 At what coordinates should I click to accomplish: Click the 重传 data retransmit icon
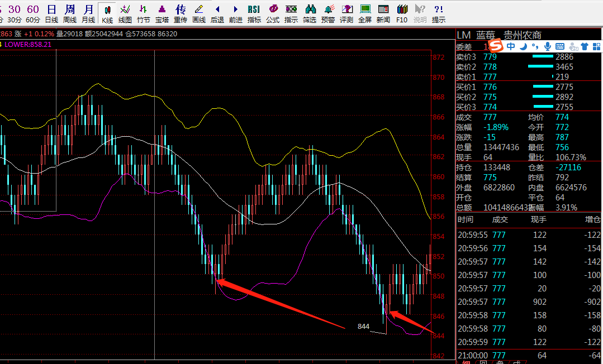coord(181,13)
